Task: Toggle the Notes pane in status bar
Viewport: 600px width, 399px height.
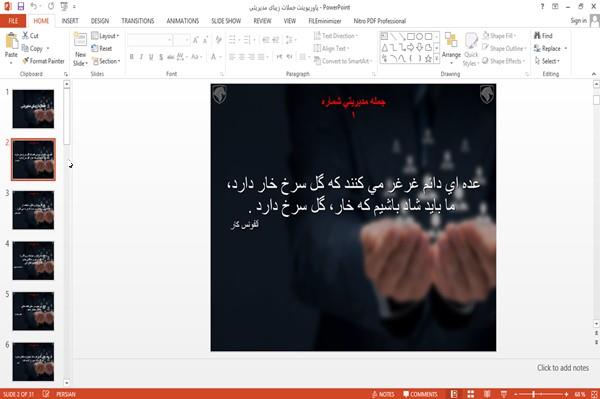Action: coord(383,394)
